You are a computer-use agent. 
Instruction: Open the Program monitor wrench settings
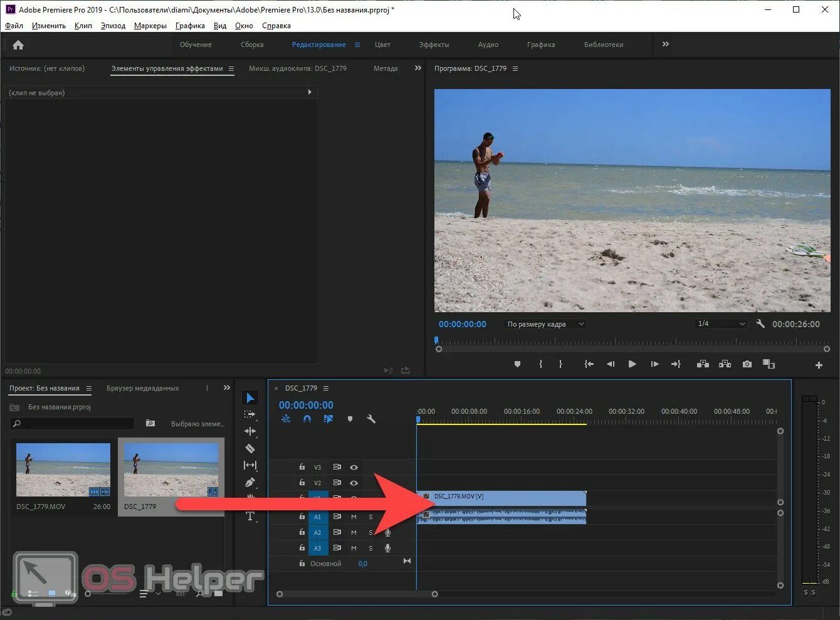click(x=760, y=324)
